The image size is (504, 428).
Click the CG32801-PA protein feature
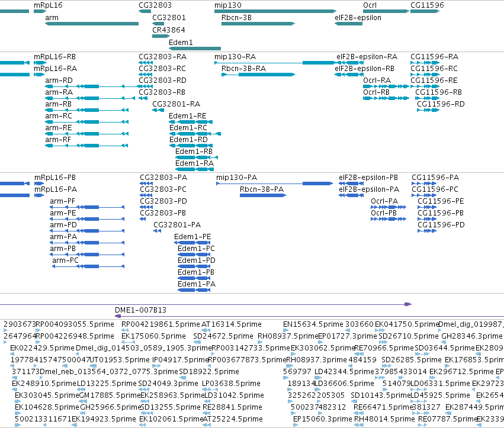(157, 231)
